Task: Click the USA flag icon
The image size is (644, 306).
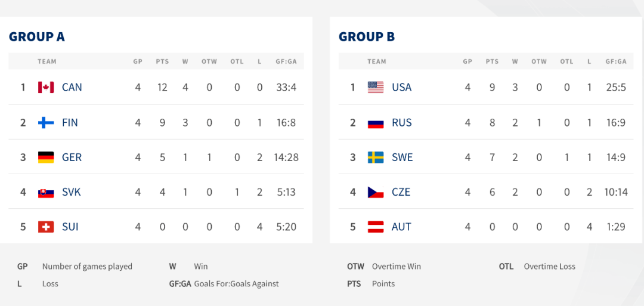Action: tap(376, 87)
